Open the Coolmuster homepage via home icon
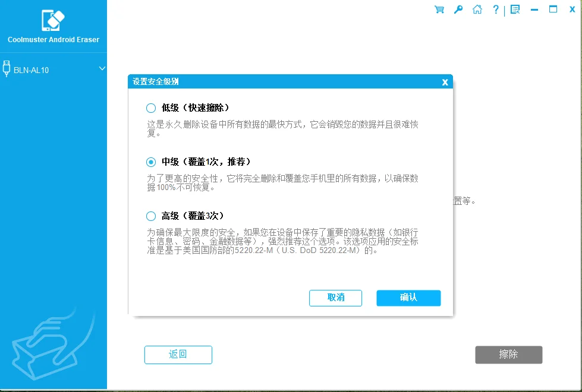The width and height of the screenshot is (582, 392). tap(477, 10)
